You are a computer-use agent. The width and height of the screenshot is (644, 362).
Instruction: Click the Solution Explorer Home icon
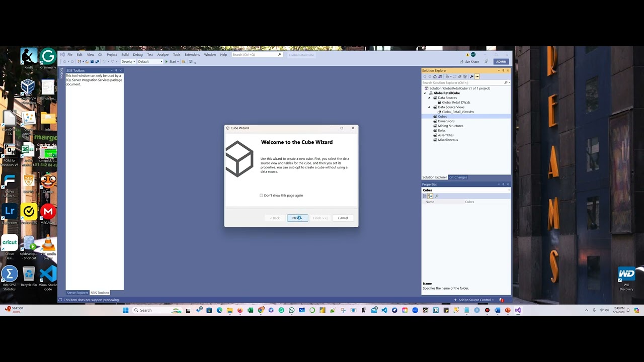[435, 76]
